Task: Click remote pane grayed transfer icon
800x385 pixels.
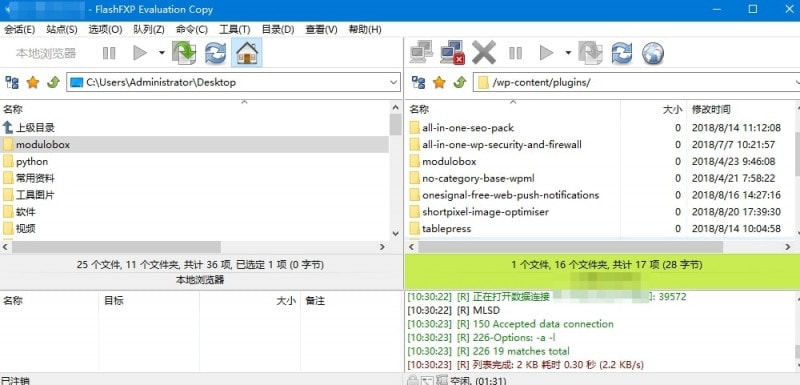Action: pyautogui.click(x=590, y=53)
